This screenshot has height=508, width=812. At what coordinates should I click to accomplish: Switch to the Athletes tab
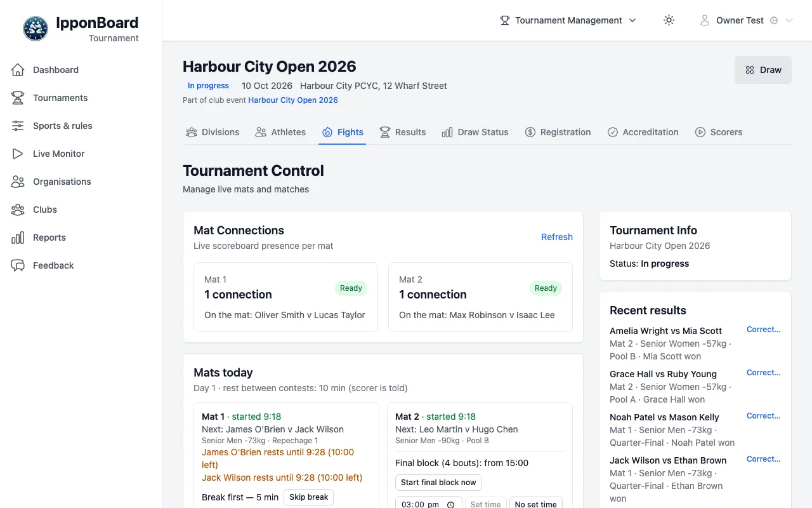pos(280,132)
